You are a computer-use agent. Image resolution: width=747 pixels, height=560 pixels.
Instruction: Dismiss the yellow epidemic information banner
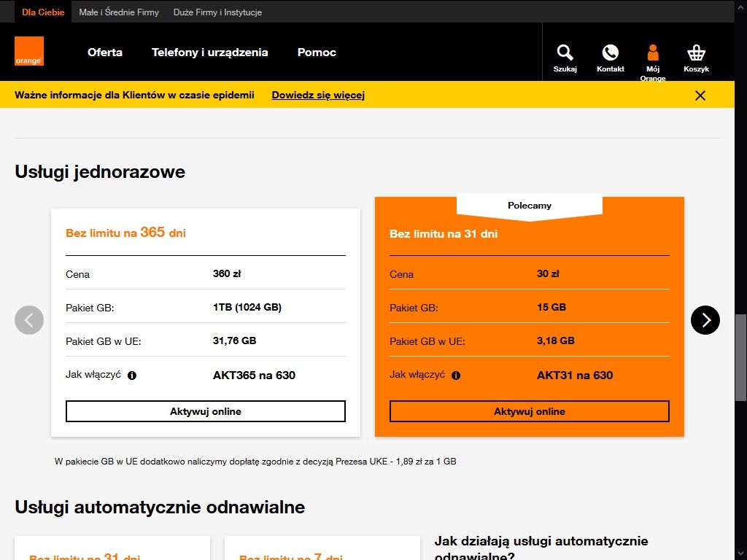coord(700,95)
